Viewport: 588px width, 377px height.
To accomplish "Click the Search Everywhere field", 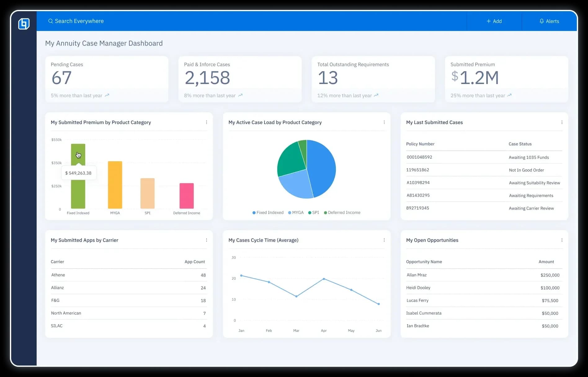I will pos(79,21).
